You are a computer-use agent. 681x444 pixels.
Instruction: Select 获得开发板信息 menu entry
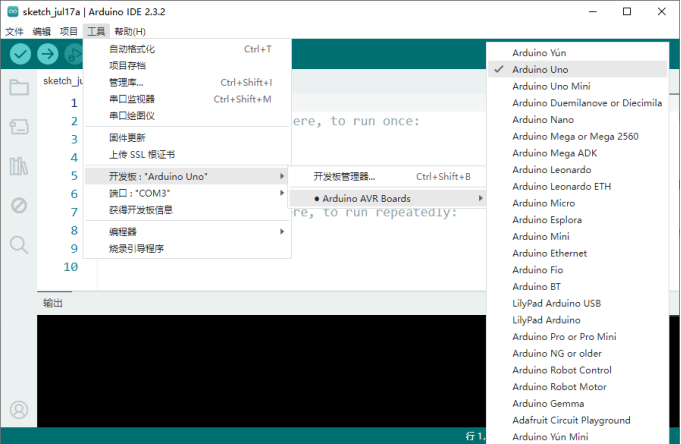187,210
